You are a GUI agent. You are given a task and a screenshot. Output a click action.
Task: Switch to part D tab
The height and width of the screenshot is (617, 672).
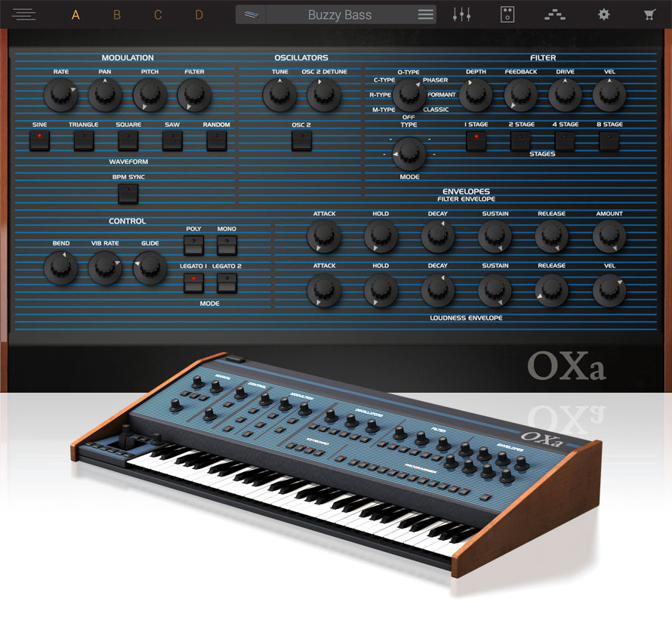coord(199,14)
